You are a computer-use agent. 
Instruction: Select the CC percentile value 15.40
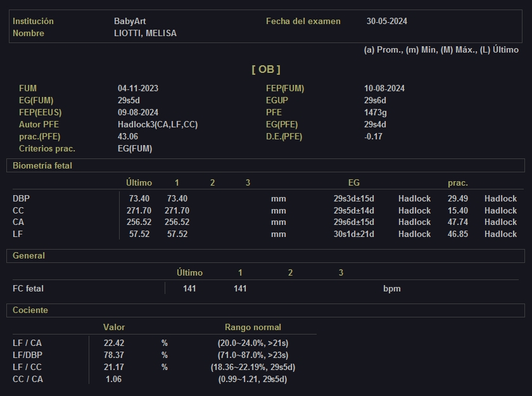point(458,210)
